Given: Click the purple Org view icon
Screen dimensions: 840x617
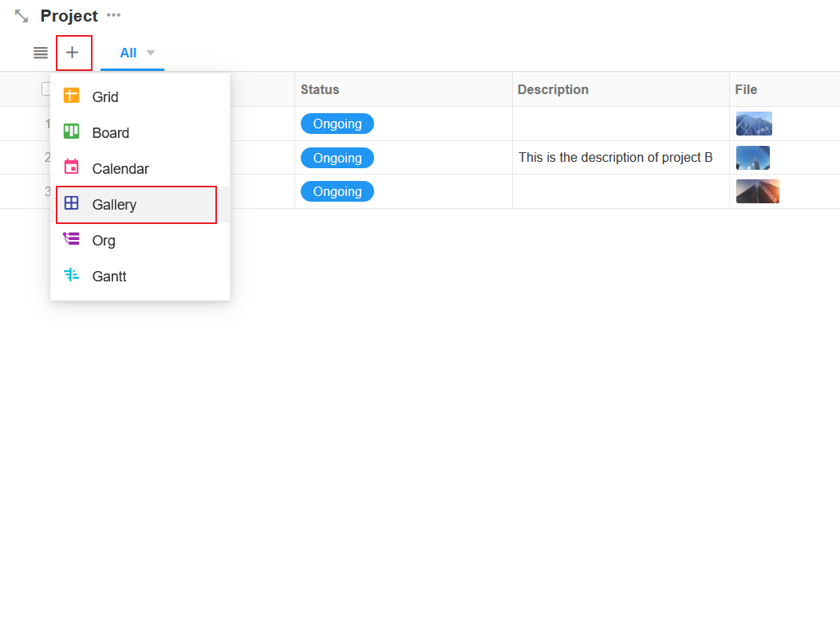Looking at the screenshot, I should tap(71, 239).
